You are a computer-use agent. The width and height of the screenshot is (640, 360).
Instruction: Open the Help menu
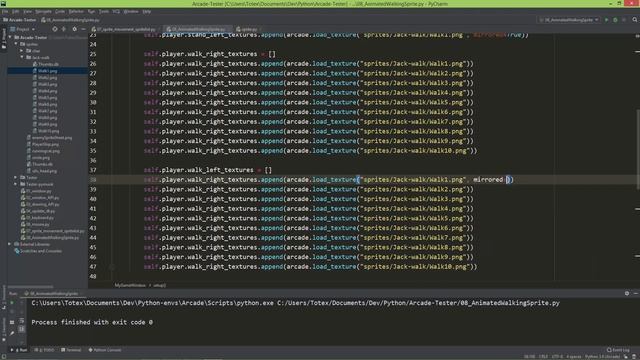point(147,11)
